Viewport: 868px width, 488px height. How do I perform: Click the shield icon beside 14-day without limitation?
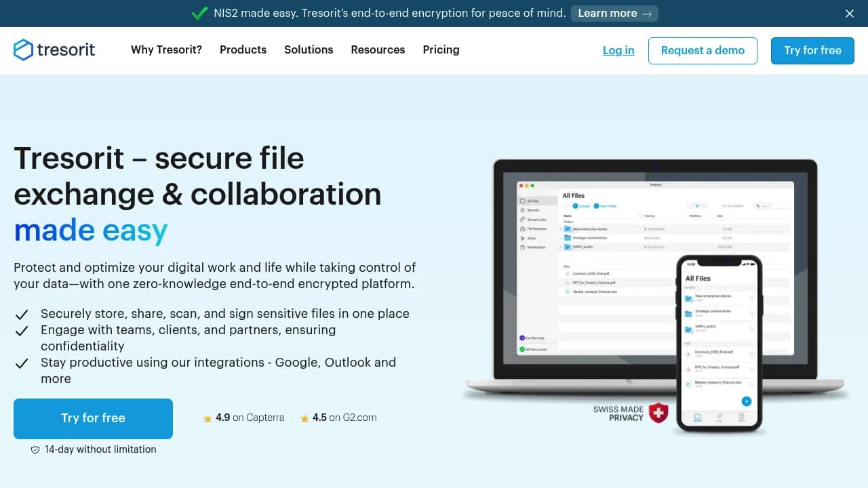pyautogui.click(x=35, y=449)
